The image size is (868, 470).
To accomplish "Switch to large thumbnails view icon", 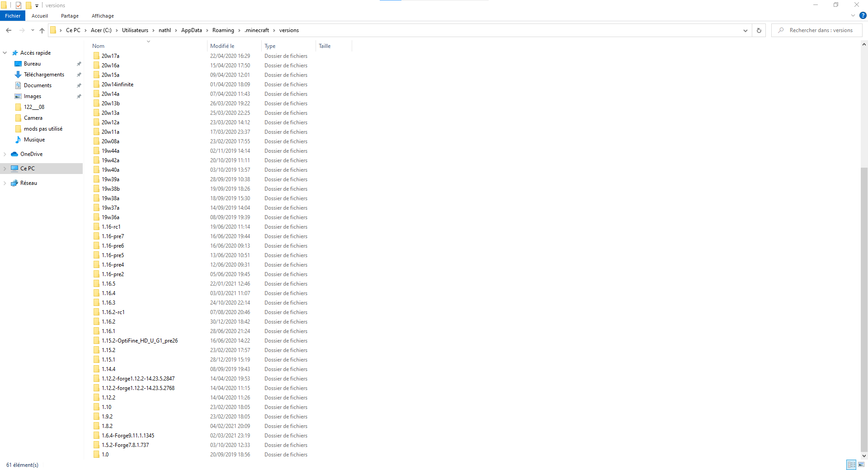I will (x=861, y=465).
